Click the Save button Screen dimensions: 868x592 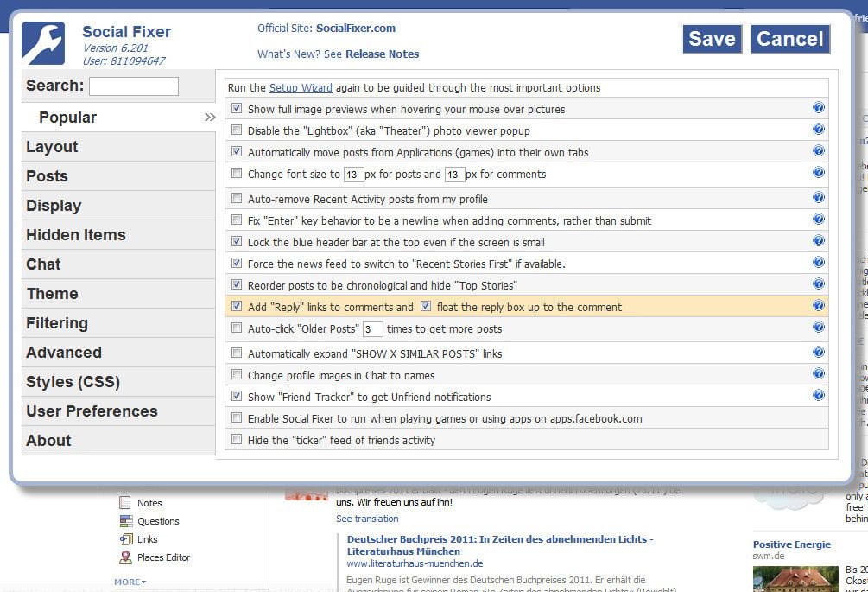pos(711,39)
